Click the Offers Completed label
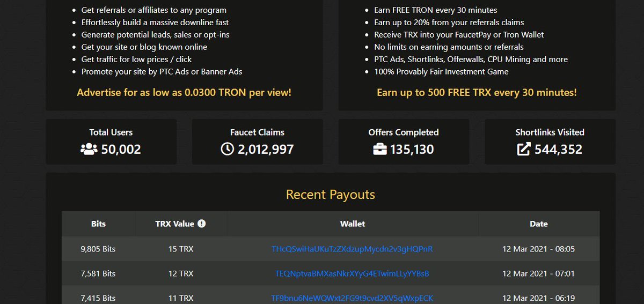The height and width of the screenshot is (304, 644). pyautogui.click(x=404, y=132)
